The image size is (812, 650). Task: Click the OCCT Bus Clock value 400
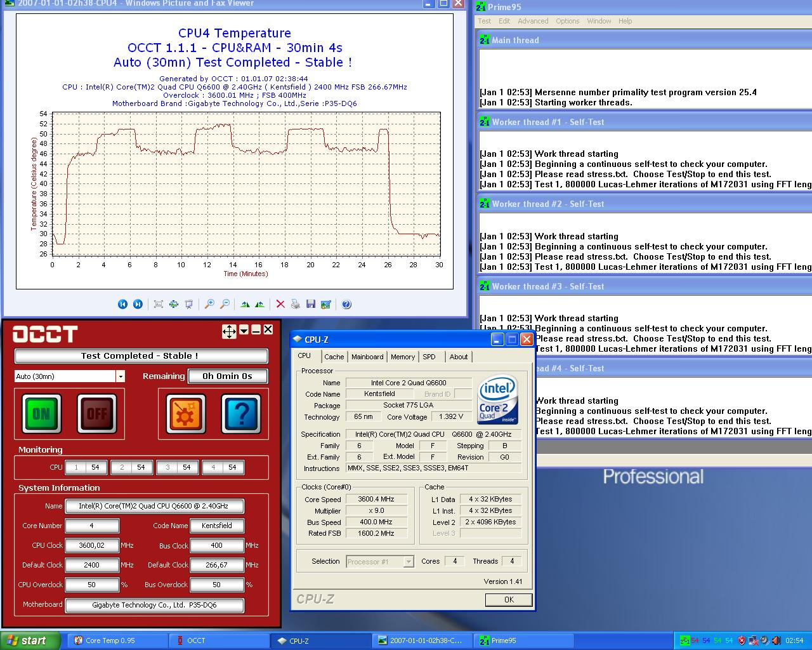pyautogui.click(x=217, y=545)
